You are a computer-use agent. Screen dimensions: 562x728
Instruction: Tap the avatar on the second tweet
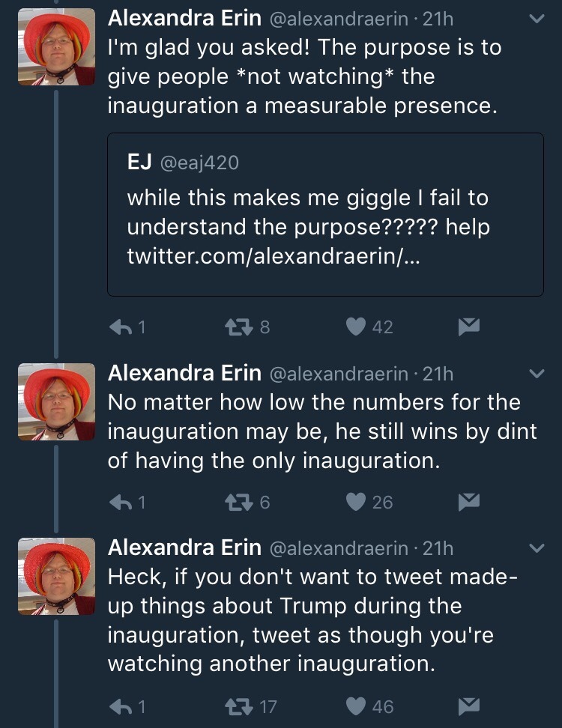coord(56,401)
